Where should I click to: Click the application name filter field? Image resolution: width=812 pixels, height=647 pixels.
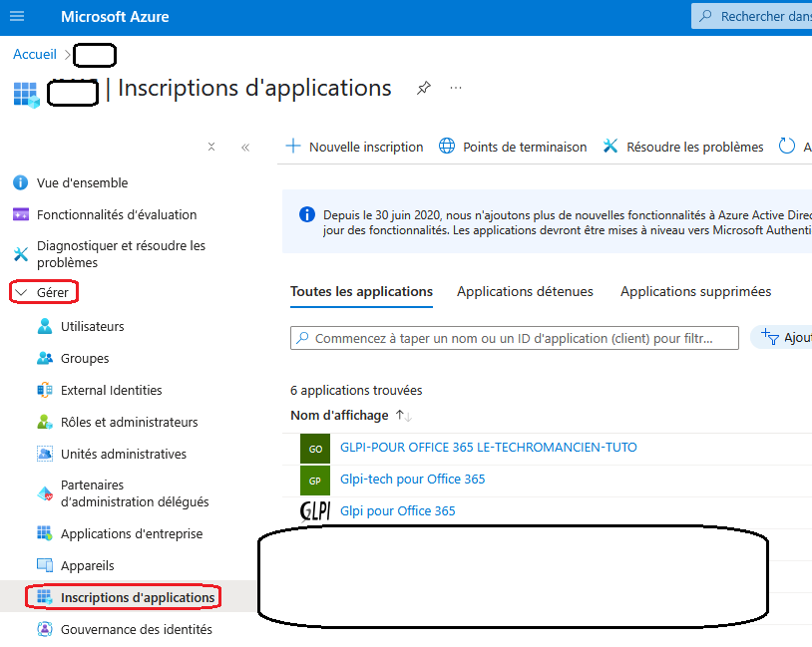pyautogui.click(x=514, y=338)
